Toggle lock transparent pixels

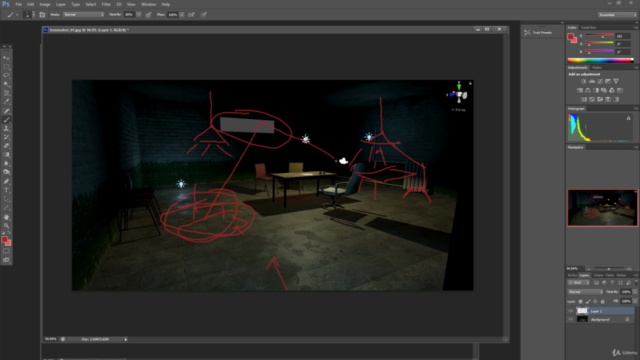coord(580,302)
